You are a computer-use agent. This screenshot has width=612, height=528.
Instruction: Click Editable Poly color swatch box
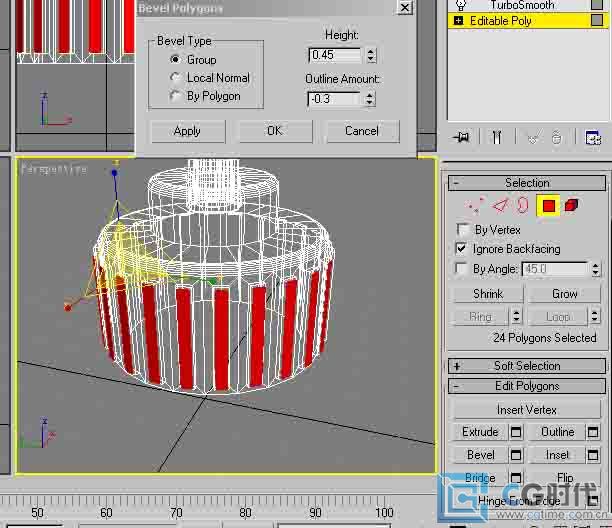point(597,20)
